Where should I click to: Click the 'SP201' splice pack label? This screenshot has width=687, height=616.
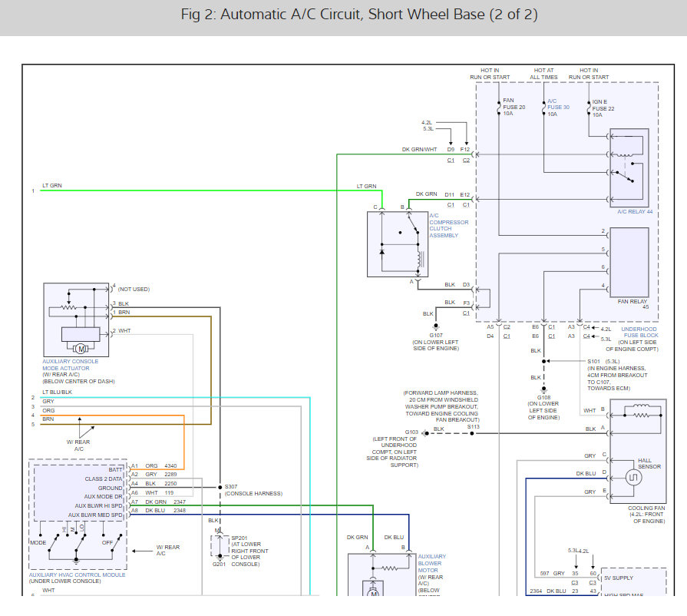[x=239, y=538]
